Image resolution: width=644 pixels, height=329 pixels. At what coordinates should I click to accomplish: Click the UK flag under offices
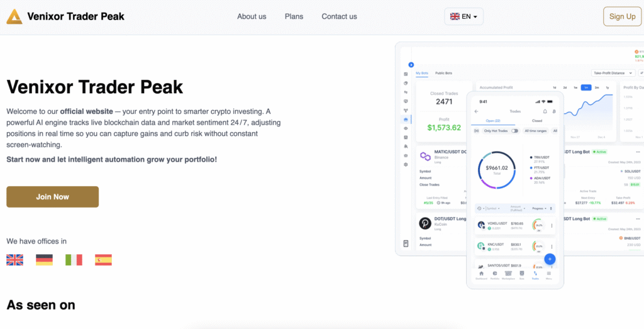pos(14,260)
